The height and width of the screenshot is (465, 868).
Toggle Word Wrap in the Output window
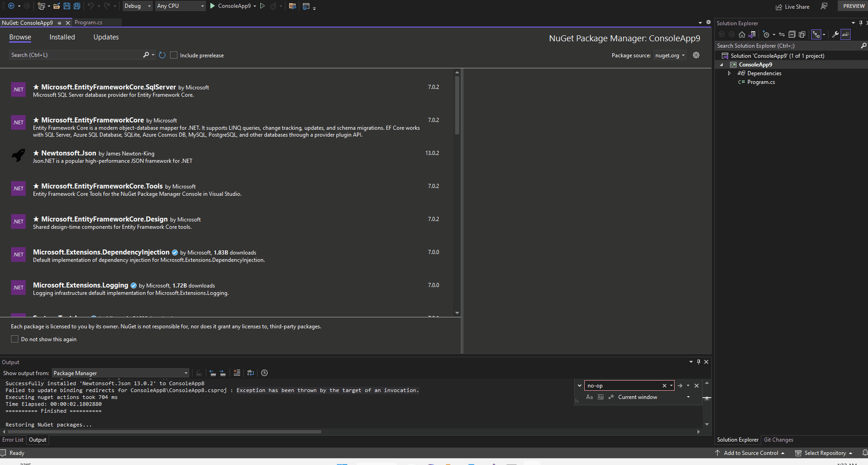pyautogui.click(x=250, y=373)
